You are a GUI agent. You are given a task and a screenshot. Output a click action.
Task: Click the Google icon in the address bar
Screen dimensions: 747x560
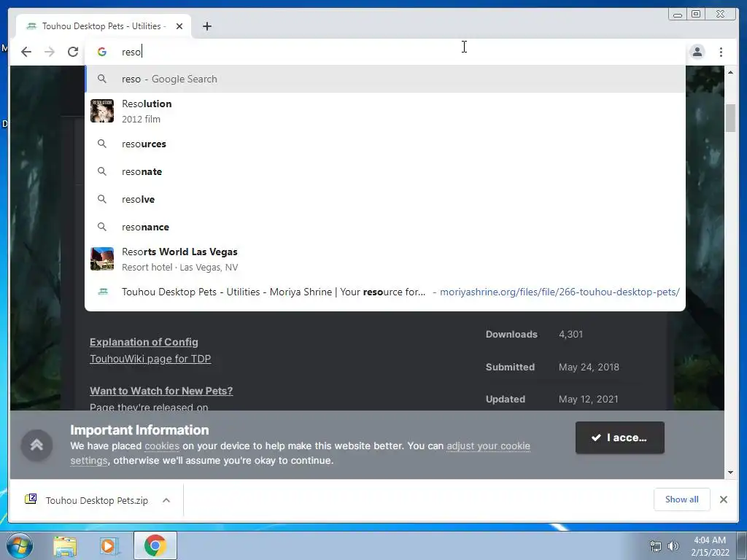click(x=102, y=52)
